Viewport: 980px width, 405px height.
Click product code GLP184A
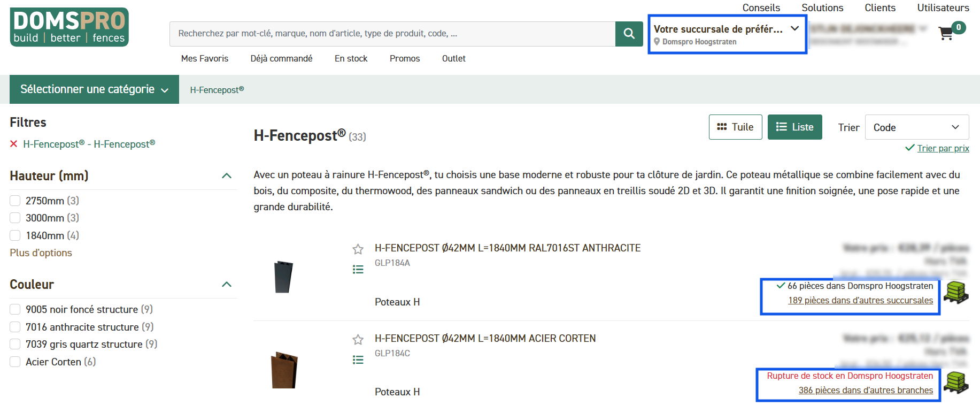[392, 263]
